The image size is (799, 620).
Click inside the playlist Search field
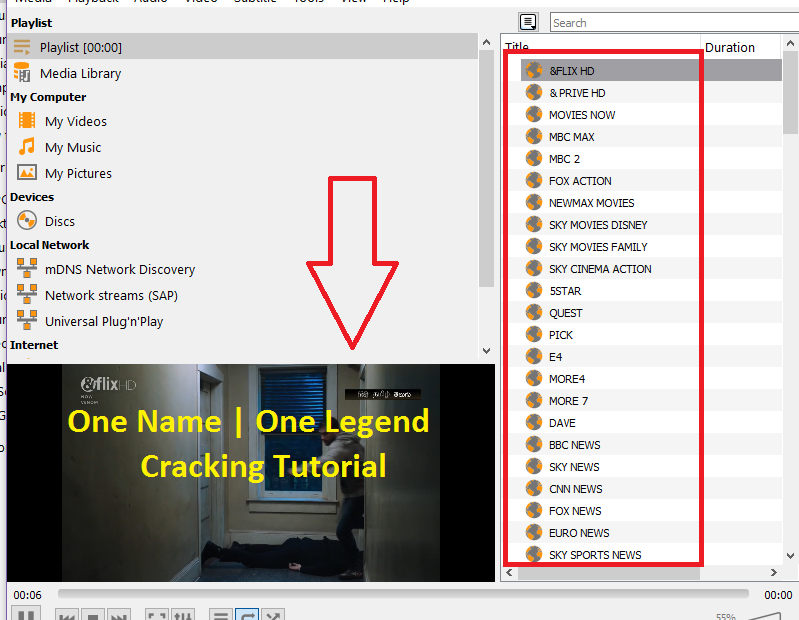click(x=674, y=23)
